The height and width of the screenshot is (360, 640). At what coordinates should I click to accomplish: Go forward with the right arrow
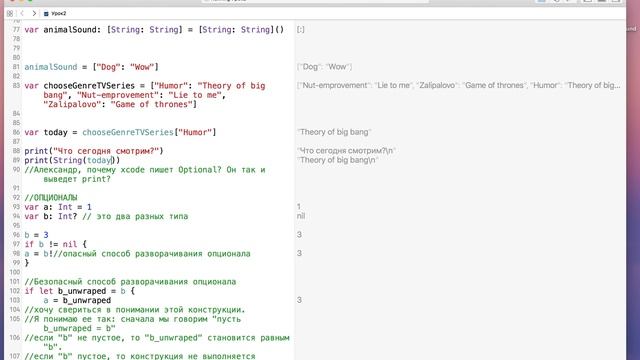tap(34, 13)
